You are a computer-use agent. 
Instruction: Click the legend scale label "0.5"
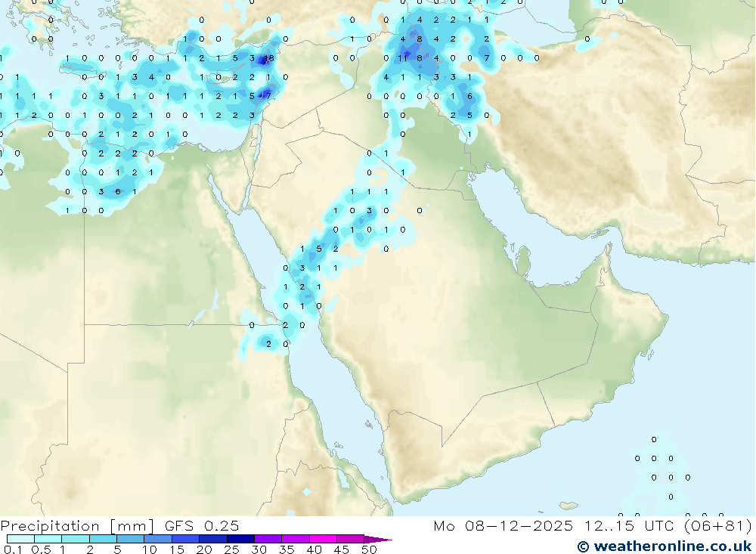pyautogui.click(x=41, y=549)
